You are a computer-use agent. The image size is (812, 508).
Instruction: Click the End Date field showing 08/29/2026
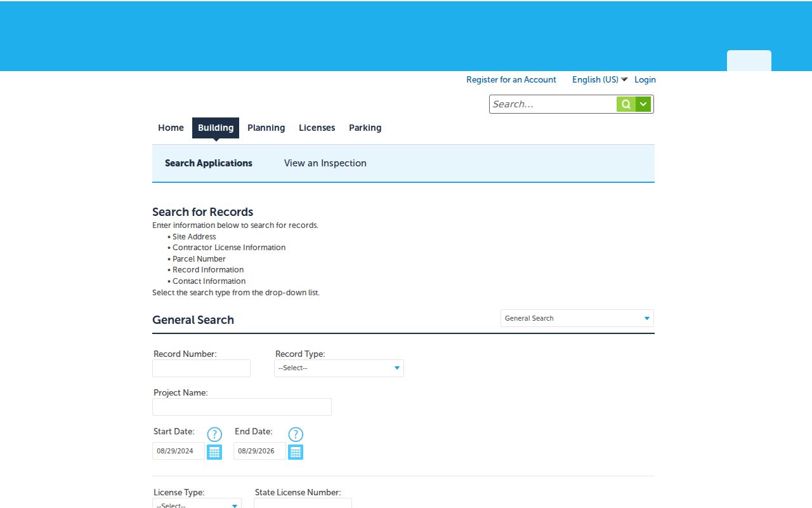259,451
